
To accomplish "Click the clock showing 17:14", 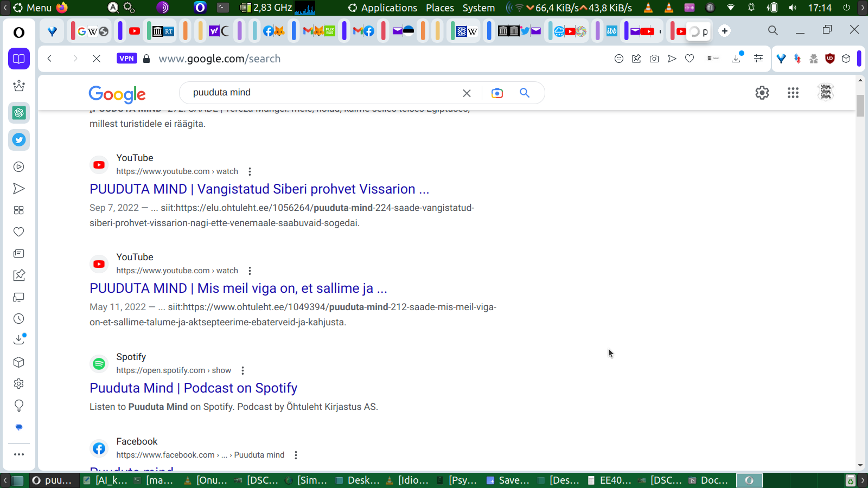I will tap(820, 8).
